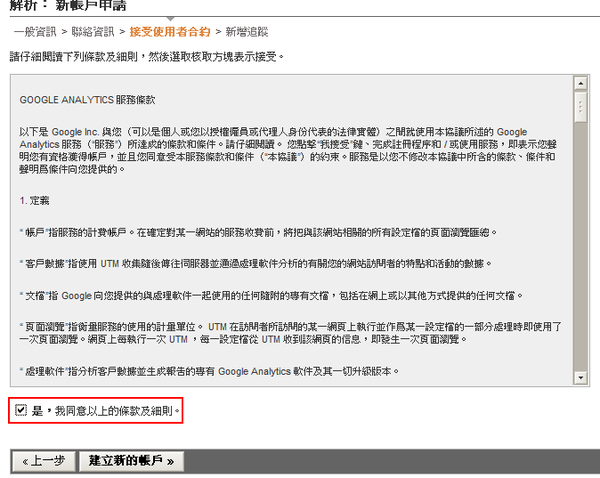Click the terms scrollbar thumb
This screenshot has width=600, height=478.
[580, 106]
